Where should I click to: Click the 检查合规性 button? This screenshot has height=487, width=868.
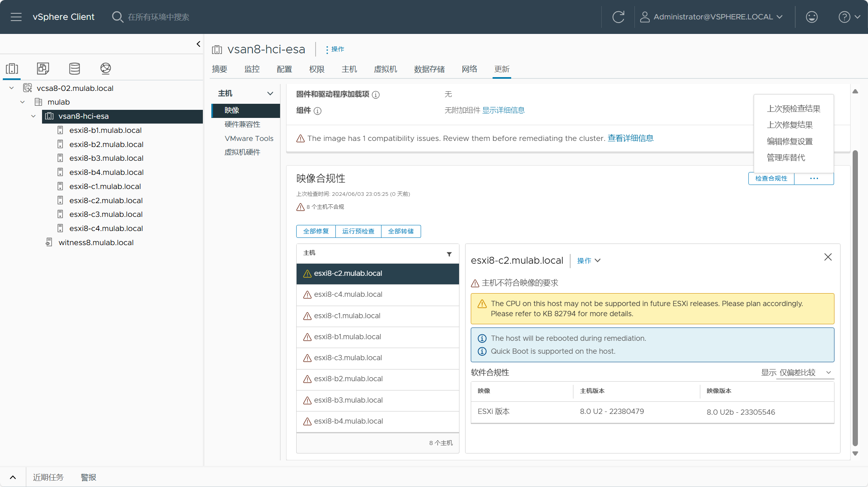[771, 178]
